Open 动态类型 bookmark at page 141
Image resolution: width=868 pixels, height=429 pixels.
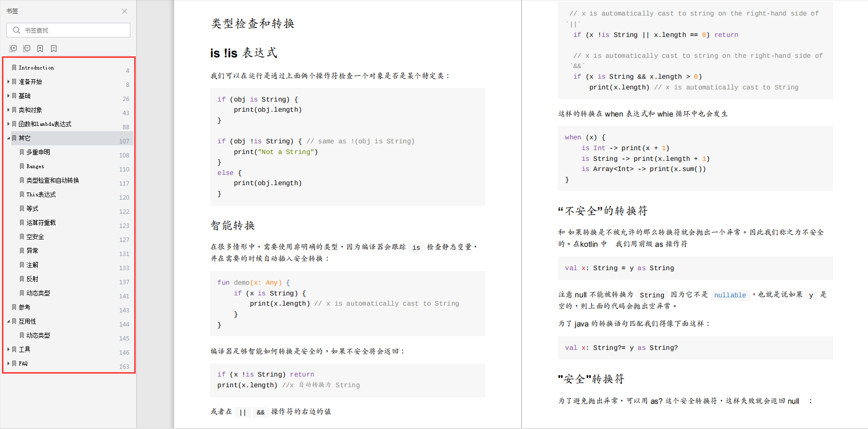[x=38, y=293]
